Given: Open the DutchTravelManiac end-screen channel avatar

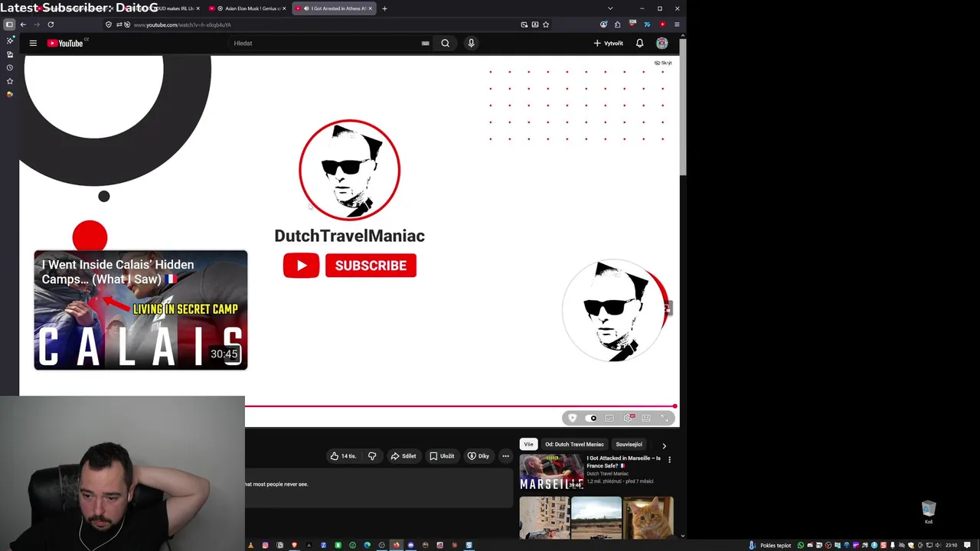Looking at the screenshot, I should [x=349, y=169].
